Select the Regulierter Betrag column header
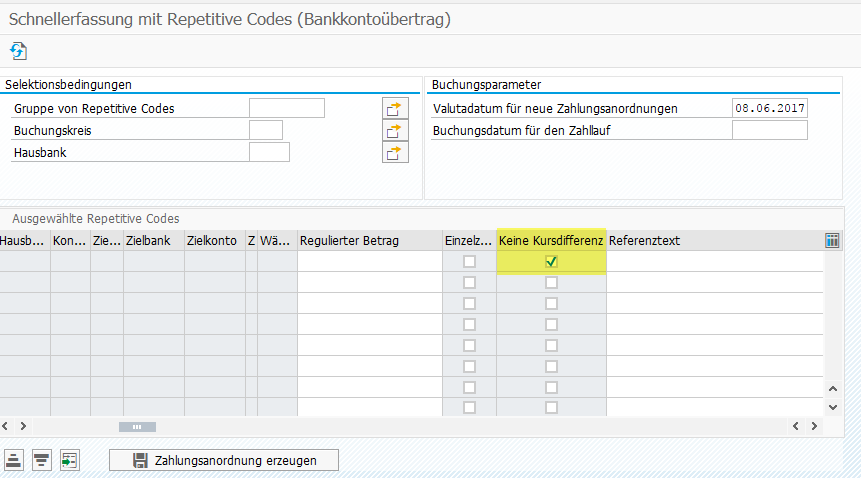 click(369, 240)
